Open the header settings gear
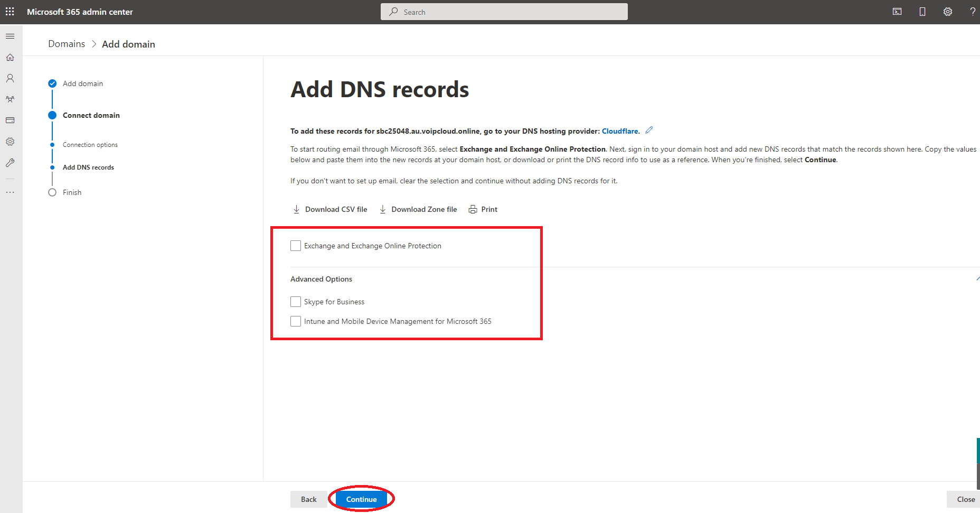 click(x=948, y=12)
